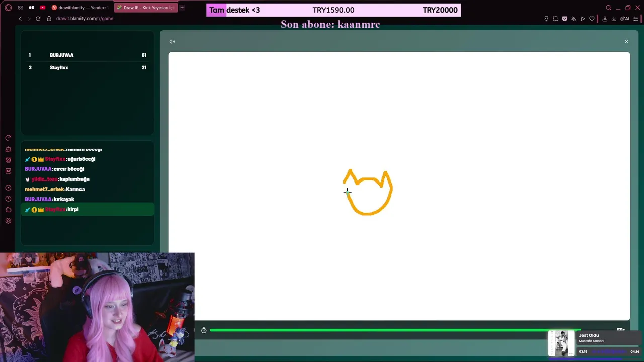Take a snapshot with selection icon
Image resolution: width=644 pixels, height=362 pixels.
pos(555,19)
